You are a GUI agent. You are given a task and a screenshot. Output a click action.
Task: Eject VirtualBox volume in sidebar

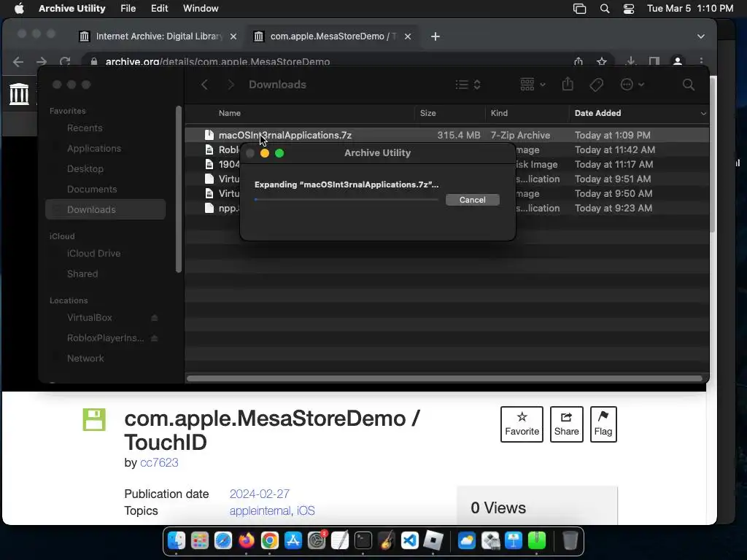click(155, 318)
